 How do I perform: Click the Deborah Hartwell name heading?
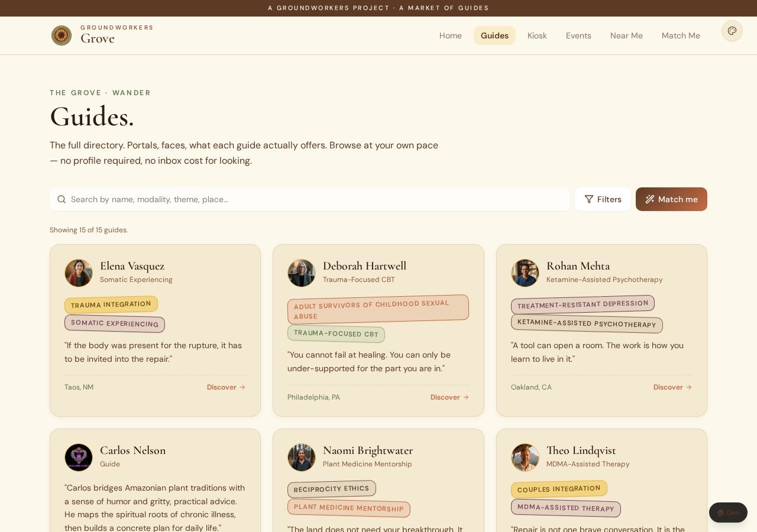pyautogui.click(x=364, y=266)
